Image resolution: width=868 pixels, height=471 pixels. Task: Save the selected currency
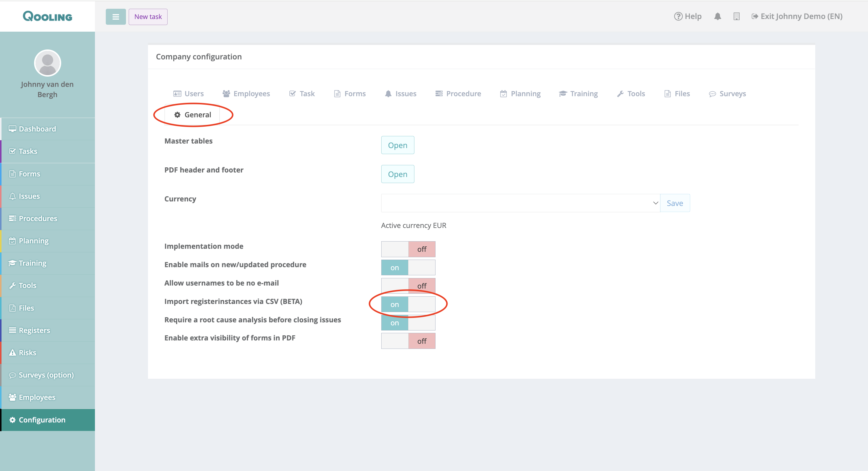[675, 203]
